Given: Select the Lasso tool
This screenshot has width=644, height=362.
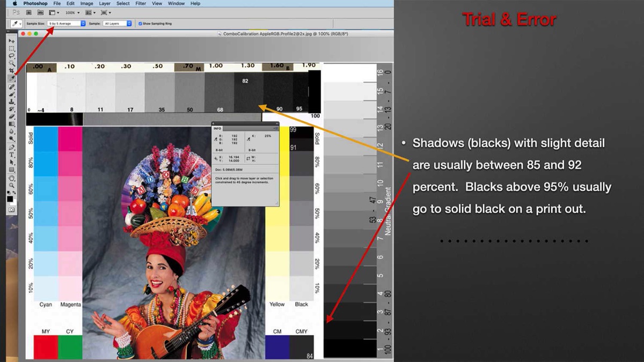Looking at the screenshot, I should 11,56.
